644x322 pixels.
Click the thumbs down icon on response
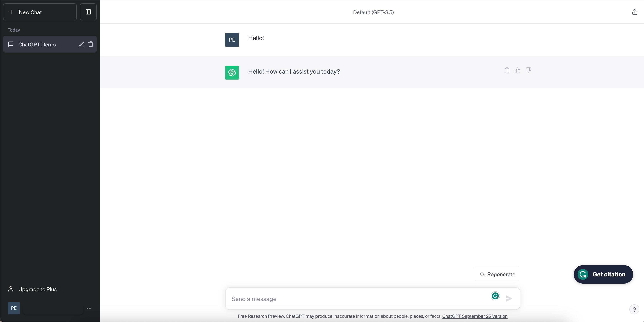(528, 71)
